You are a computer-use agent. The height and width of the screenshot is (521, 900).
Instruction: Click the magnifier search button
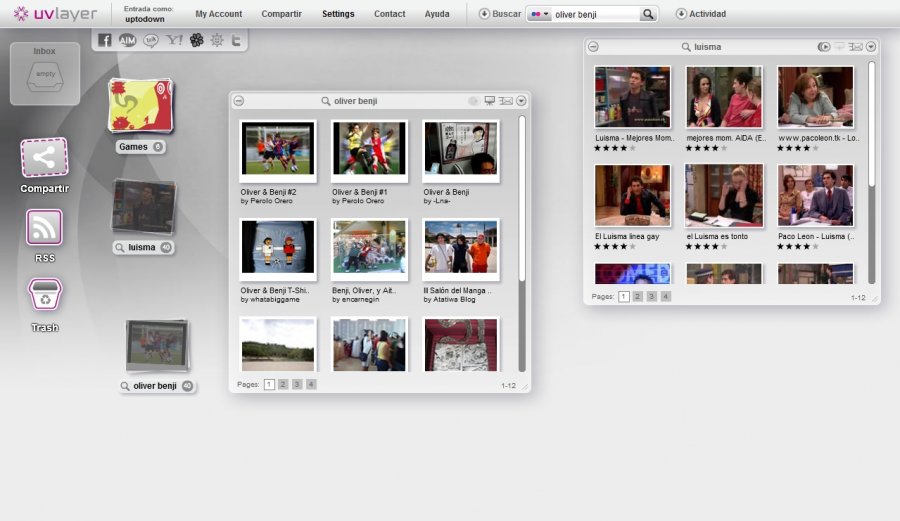pos(648,14)
